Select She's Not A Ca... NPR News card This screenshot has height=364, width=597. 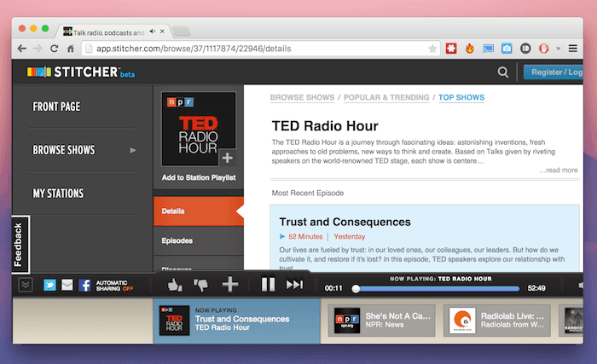(381, 321)
